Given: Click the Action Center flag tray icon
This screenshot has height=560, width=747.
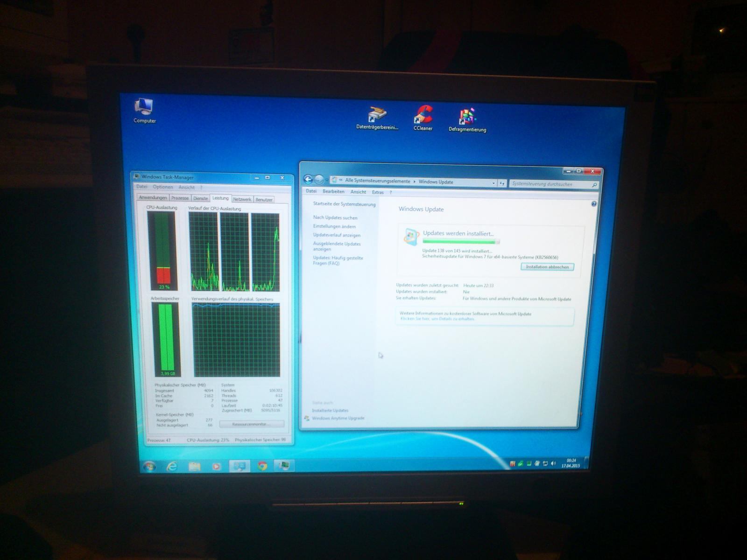Looking at the screenshot, I should point(537,463).
